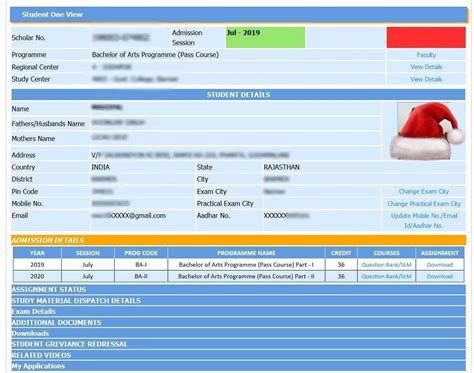
Task: Click the Fathers/Husbands Name label
Action: click(x=48, y=124)
